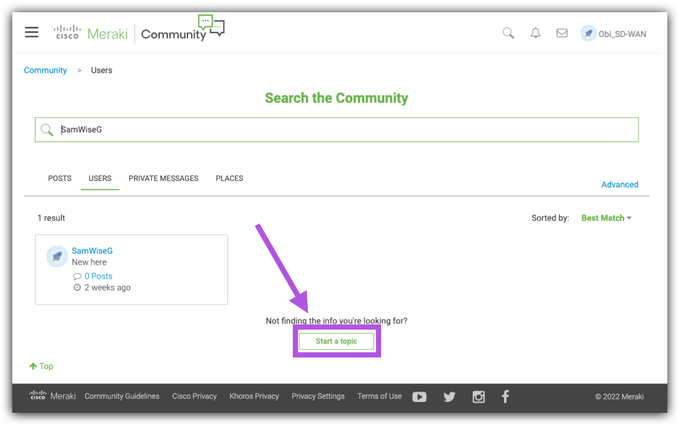Open the private messages envelope icon
This screenshot has height=424, width=682.
[x=562, y=33]
